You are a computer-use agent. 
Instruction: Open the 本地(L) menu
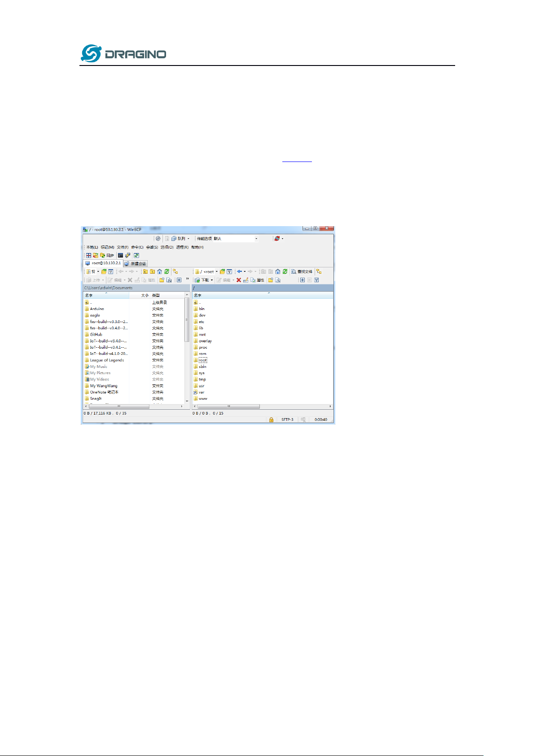coord(92,247)
